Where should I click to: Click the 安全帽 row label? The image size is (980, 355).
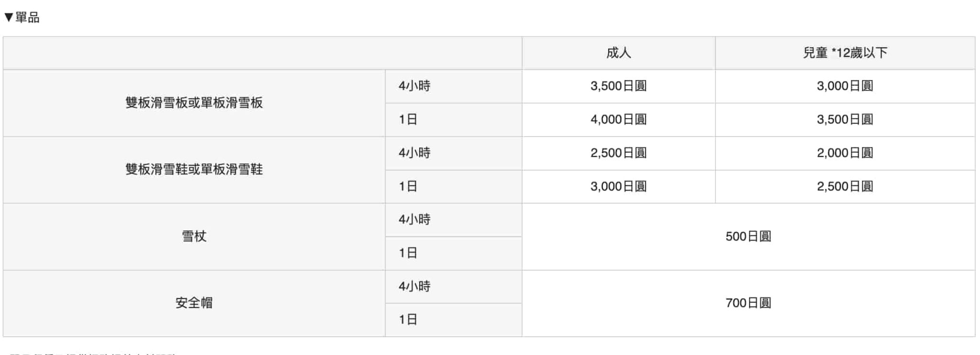[x=194, y=303]
